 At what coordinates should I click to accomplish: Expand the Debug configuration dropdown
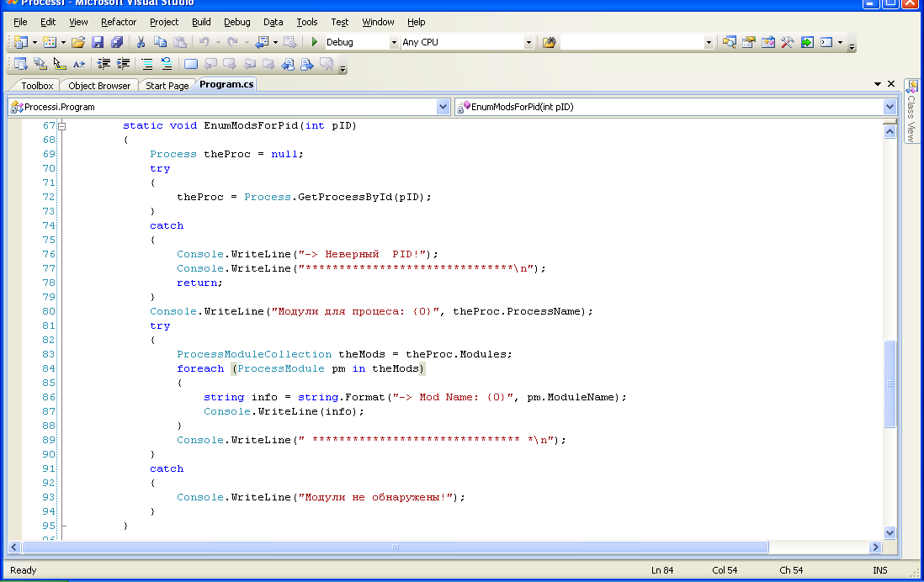[x=394, y=42]
